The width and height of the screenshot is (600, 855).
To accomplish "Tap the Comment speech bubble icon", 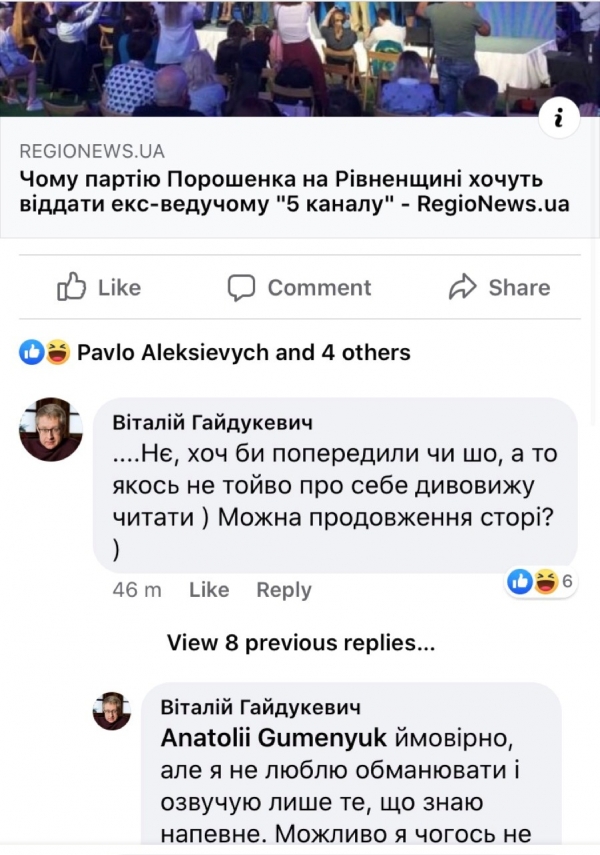I will pos(241,288).
